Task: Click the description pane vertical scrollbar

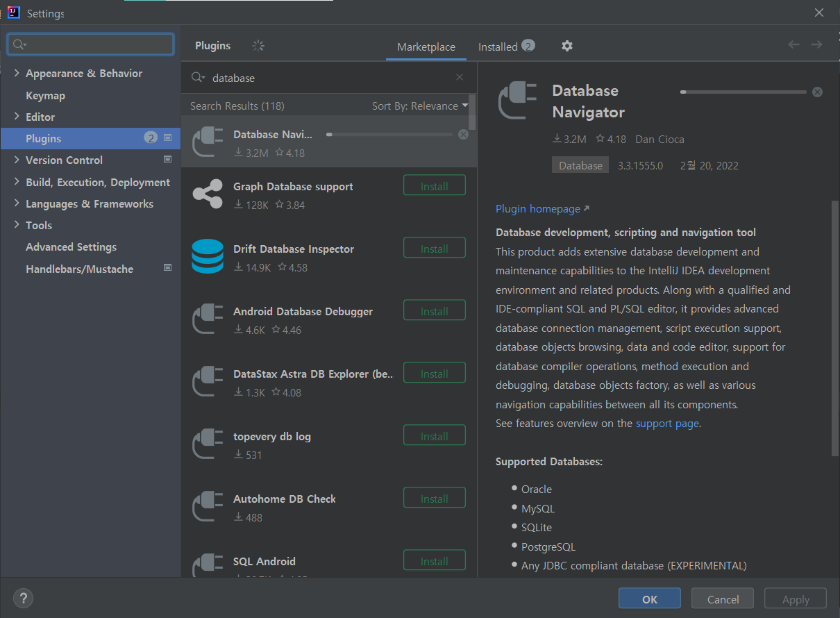Action: point(835,328)
